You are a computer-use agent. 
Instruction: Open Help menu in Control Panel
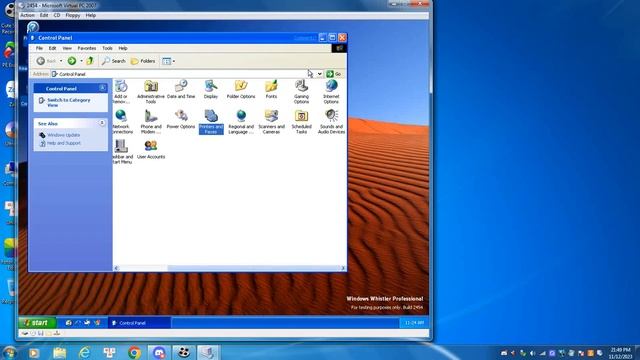[122, 48]
